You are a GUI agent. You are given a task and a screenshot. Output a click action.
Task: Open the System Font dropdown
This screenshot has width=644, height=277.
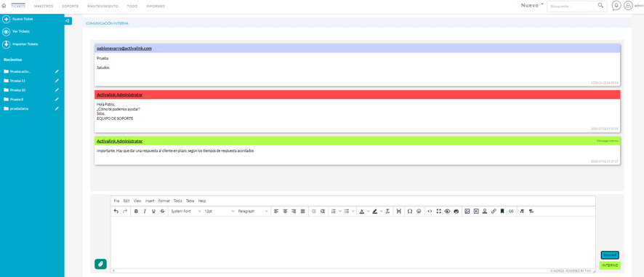186,212
